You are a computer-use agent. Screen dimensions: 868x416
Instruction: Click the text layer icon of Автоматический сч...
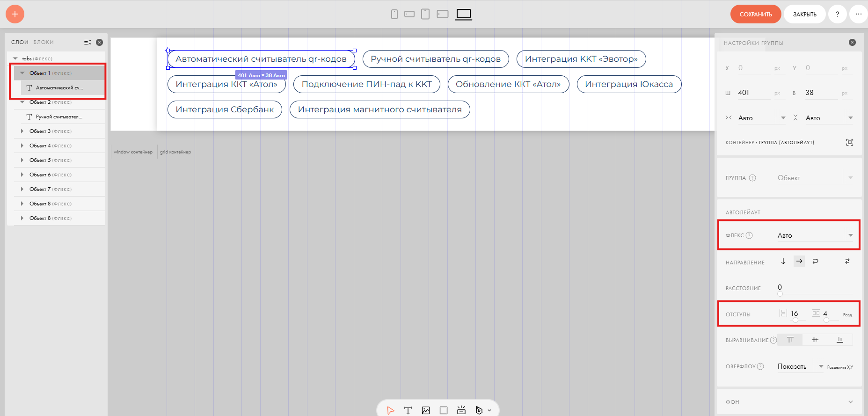pyautogui.click(x=29, y=88)
